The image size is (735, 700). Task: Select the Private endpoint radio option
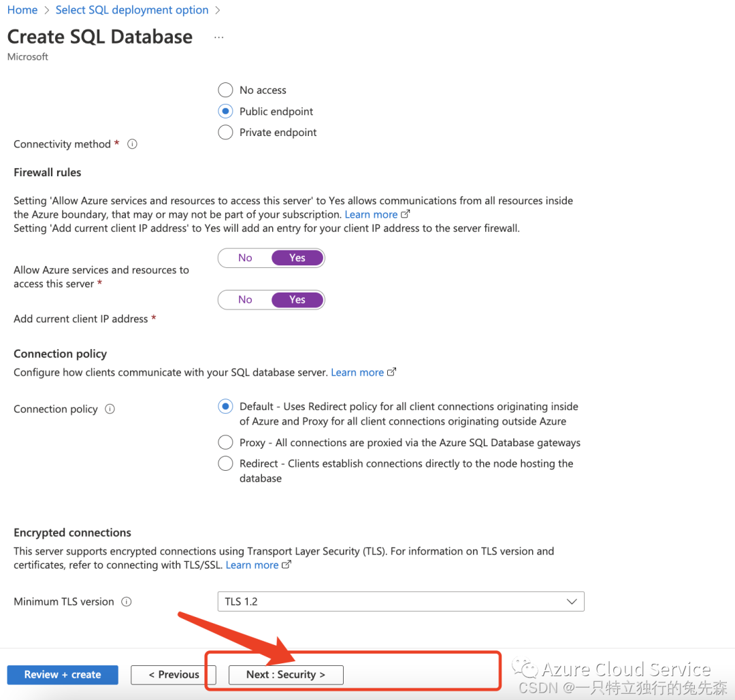(225, 132)
